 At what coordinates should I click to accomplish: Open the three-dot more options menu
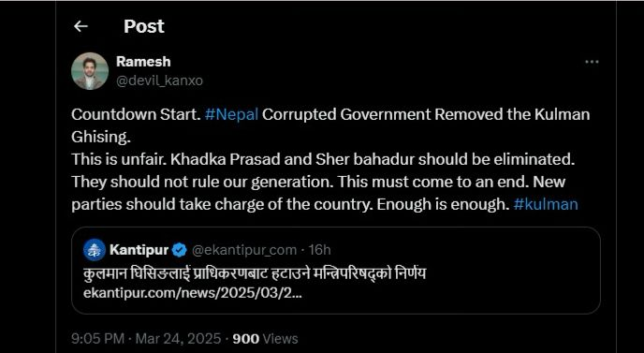(592, 62)
